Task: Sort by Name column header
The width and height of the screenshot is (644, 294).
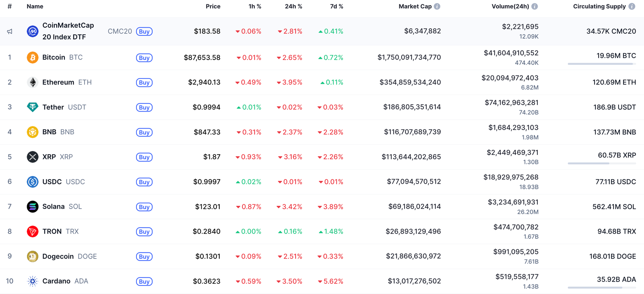Action: (35, 6)
